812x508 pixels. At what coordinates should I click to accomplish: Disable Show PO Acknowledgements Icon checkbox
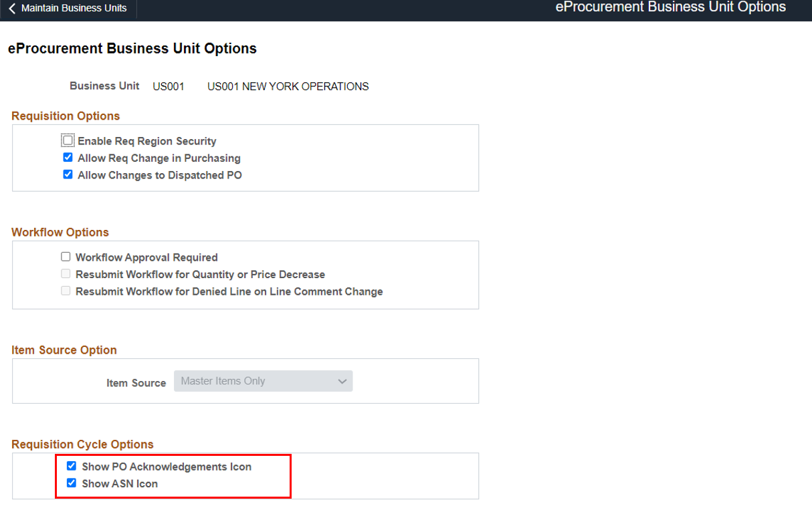click(72, 467)
